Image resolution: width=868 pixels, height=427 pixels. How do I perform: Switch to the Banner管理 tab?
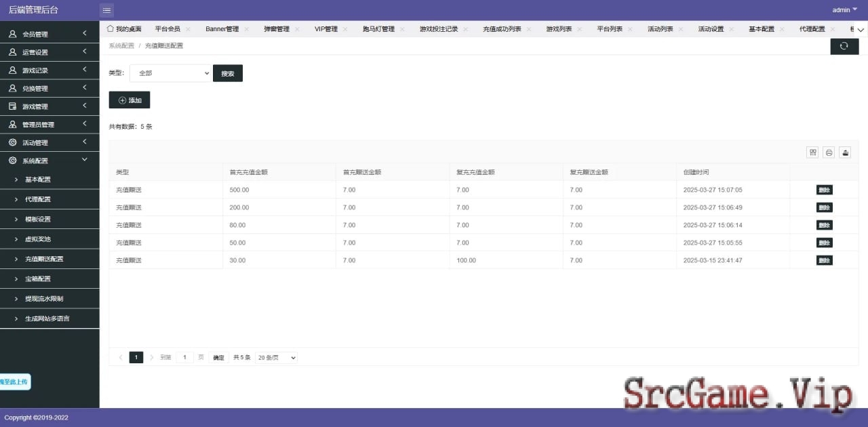click(x=222, y=29)
